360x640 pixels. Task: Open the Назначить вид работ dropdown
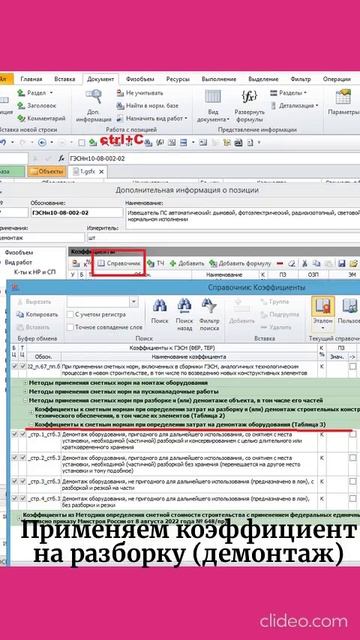(152, 118)
